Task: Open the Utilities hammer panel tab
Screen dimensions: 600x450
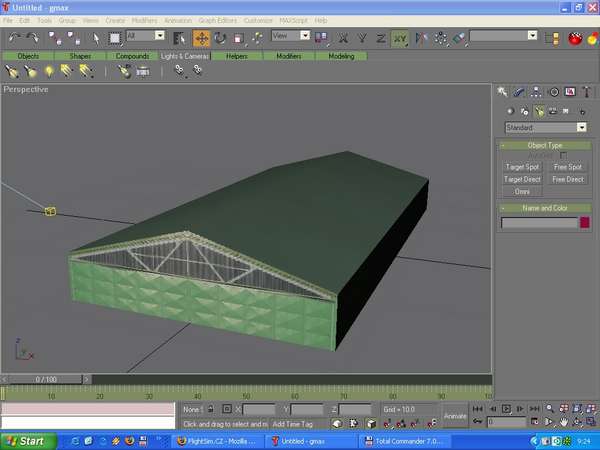Action: click(587, 92)
